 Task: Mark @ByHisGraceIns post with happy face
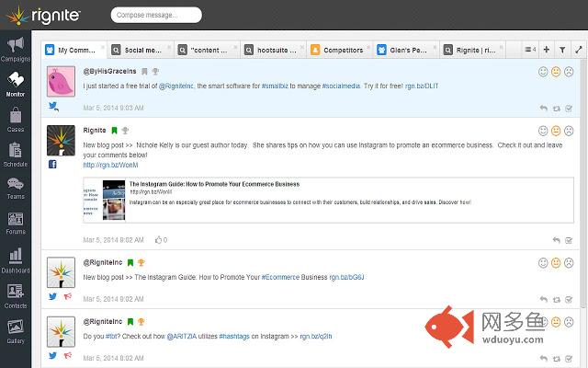pyautogui.click(x=543, y=72)
